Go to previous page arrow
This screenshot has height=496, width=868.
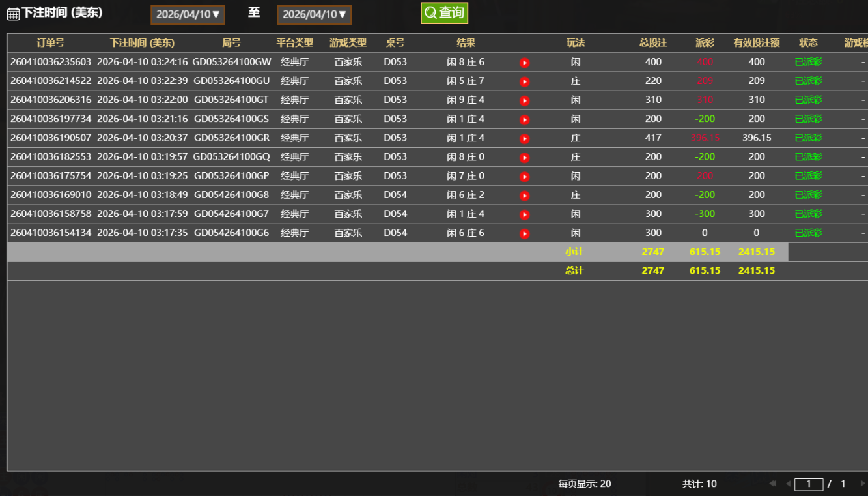[788, 484]
